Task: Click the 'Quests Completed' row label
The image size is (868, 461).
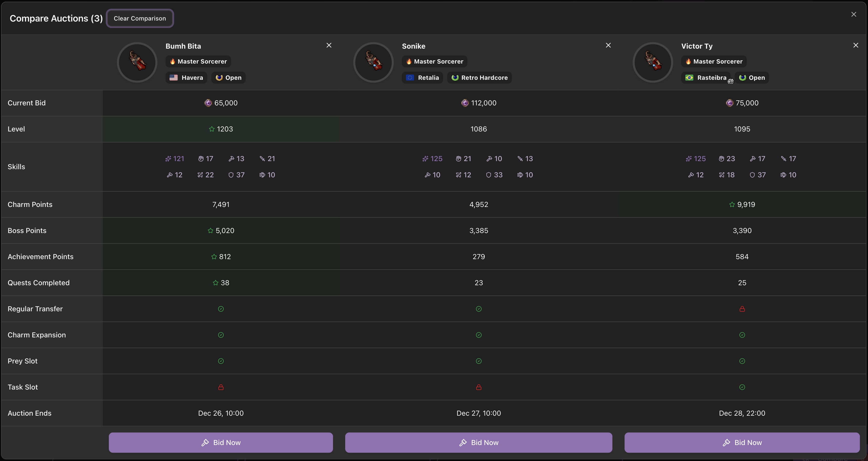Action: [38, 283]
